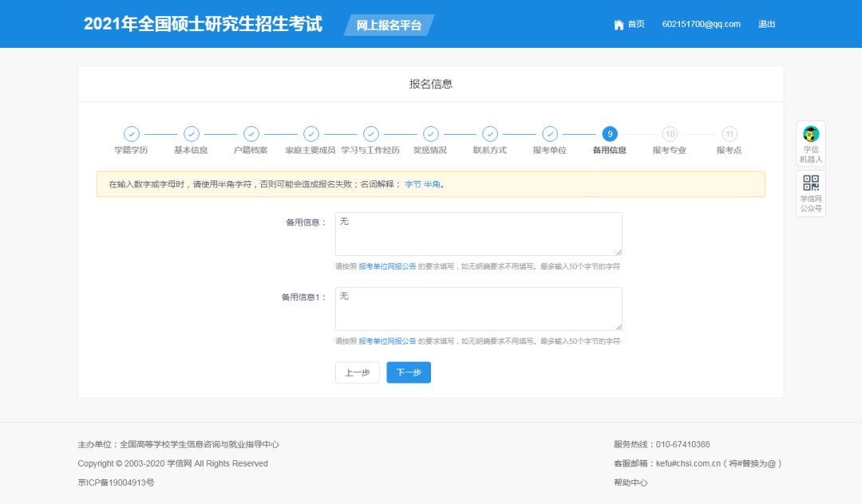Click 首页 in the top navigation
The width and height of the screenshot is (862, 504).
pyautogui.click(x=635, y=24)
